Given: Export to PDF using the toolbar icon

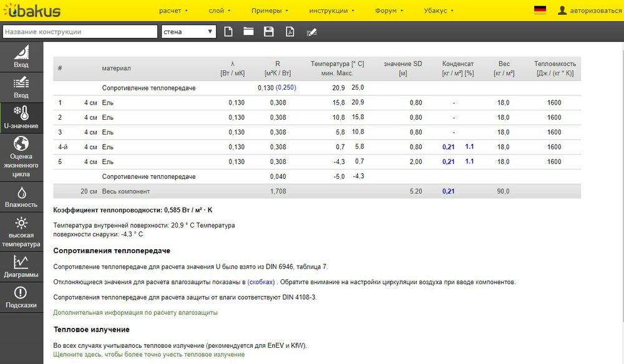Looking at the screenshot, I should [x=290, y=32].
